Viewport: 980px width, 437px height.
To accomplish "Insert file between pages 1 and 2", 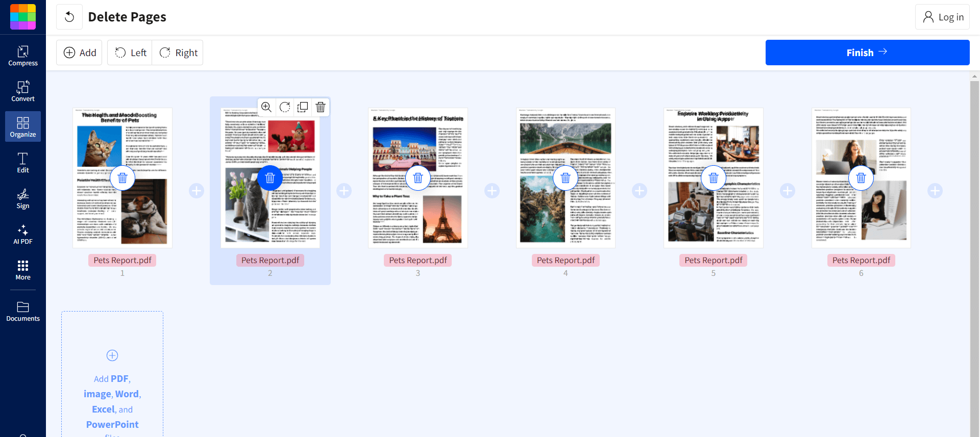I will 197,191.
